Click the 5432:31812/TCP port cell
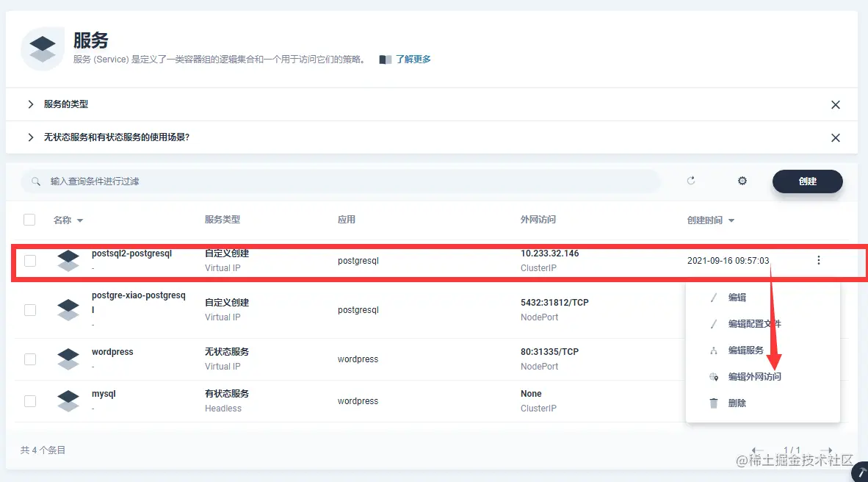 click(x=554, y=303)
